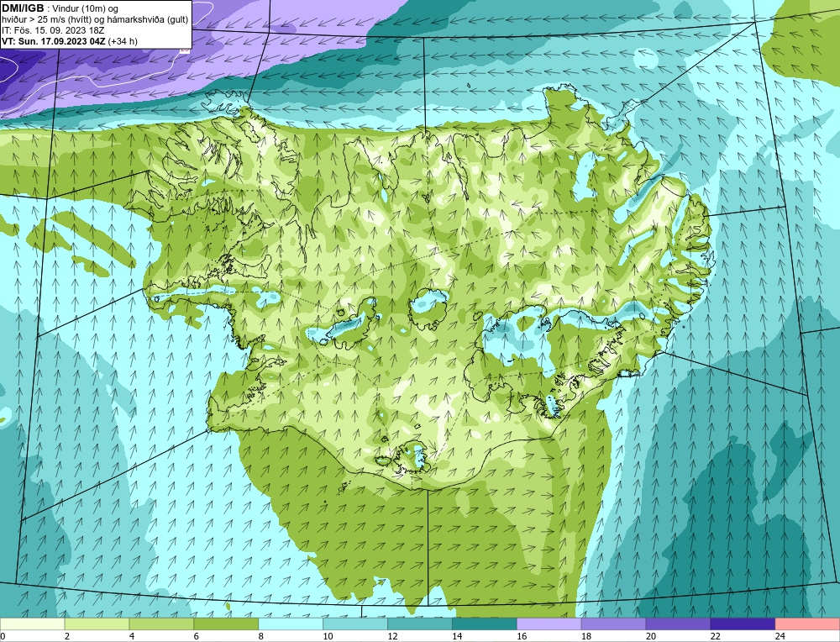Click the pink legend swatch above 24
The width and height of the screenshot is (840, 642).
807,624
